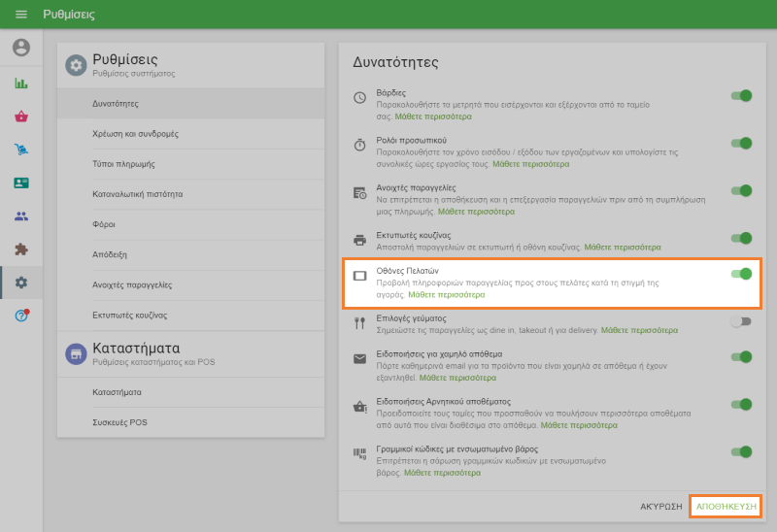The height and width of the screenshot is (532, 777).
Task: Click the user account icon in sidebar
Action: tap(21, 48)
